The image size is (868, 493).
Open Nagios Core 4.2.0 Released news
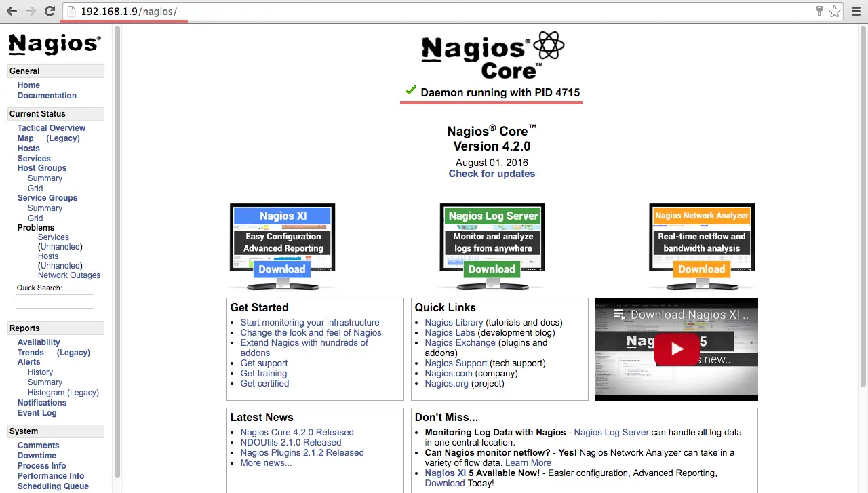click(297, 433)
